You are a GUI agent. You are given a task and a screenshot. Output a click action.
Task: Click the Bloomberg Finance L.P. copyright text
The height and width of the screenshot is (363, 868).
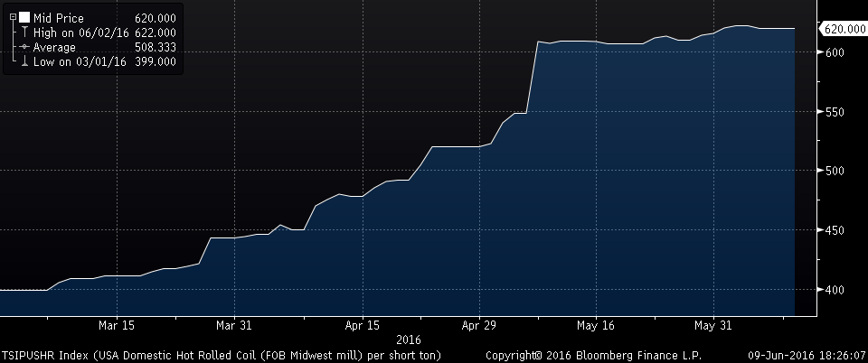(593, 355)
